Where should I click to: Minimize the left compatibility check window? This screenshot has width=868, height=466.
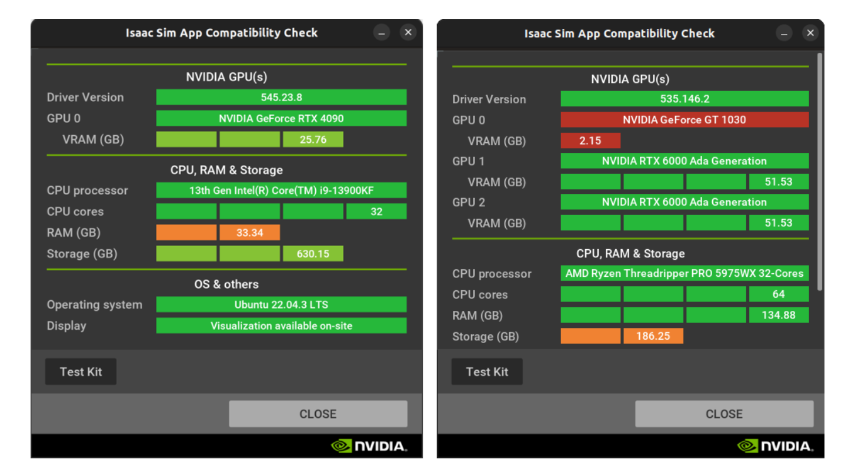tap(382, 33)
